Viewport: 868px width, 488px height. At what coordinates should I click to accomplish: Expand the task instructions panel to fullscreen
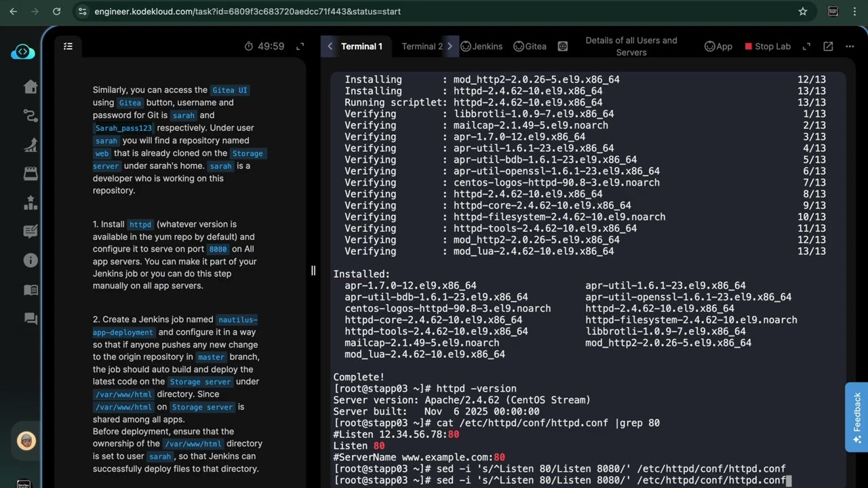(x=300, y=46)
